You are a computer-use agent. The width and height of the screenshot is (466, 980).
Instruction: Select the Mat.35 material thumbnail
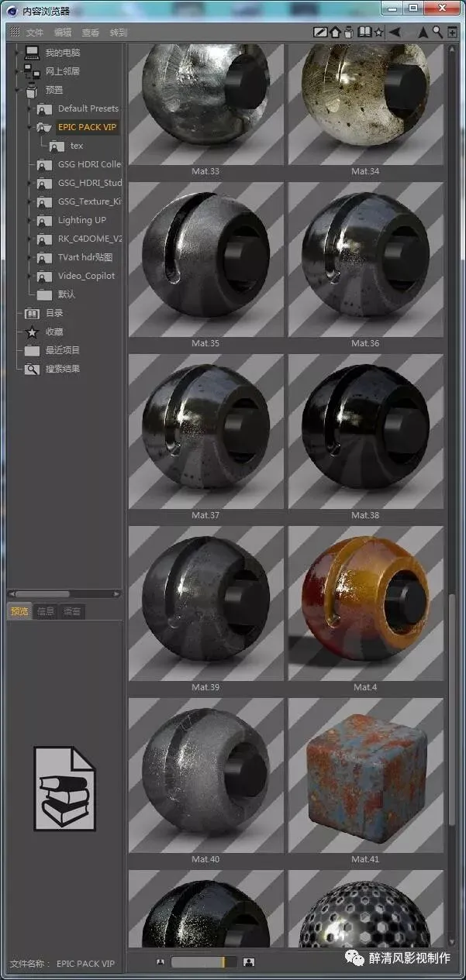206,260
